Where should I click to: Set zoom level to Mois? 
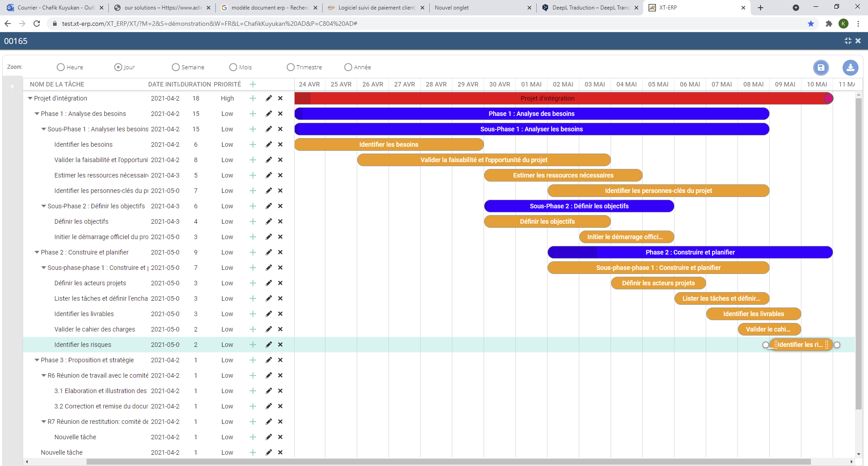[x=233, y=67]
